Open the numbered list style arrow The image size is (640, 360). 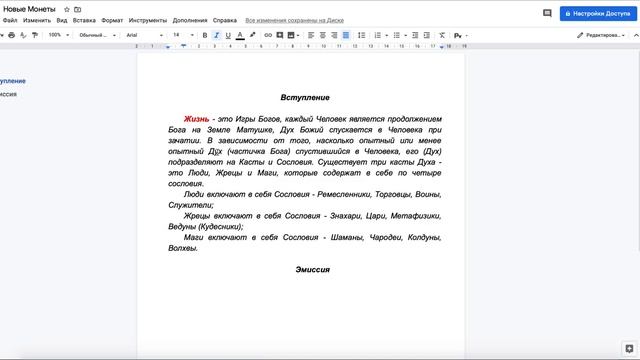(x=387, y=36)
